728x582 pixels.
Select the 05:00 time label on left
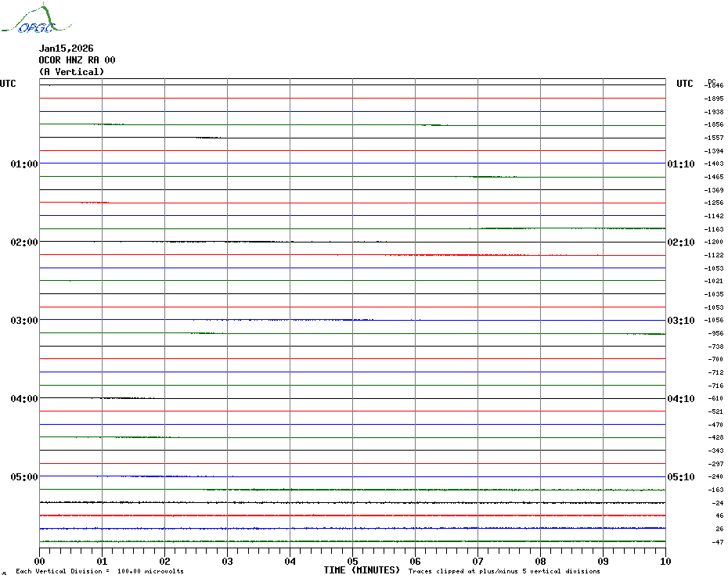point(24,477)
